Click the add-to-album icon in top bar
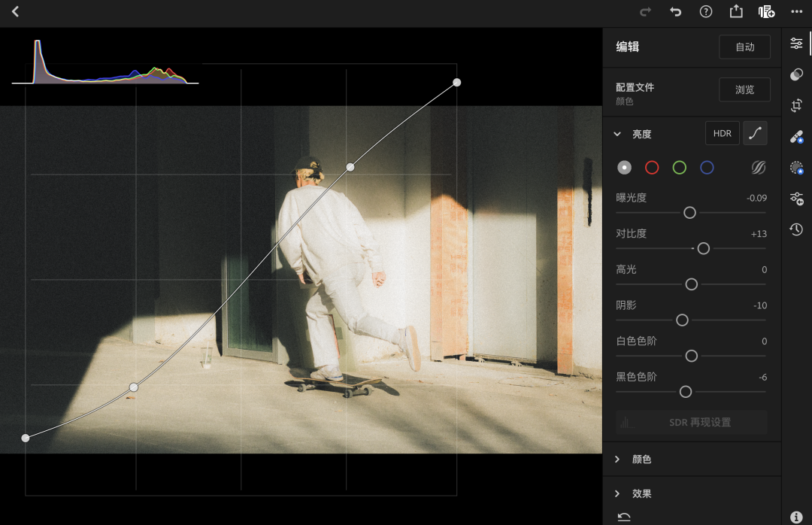 766,11
